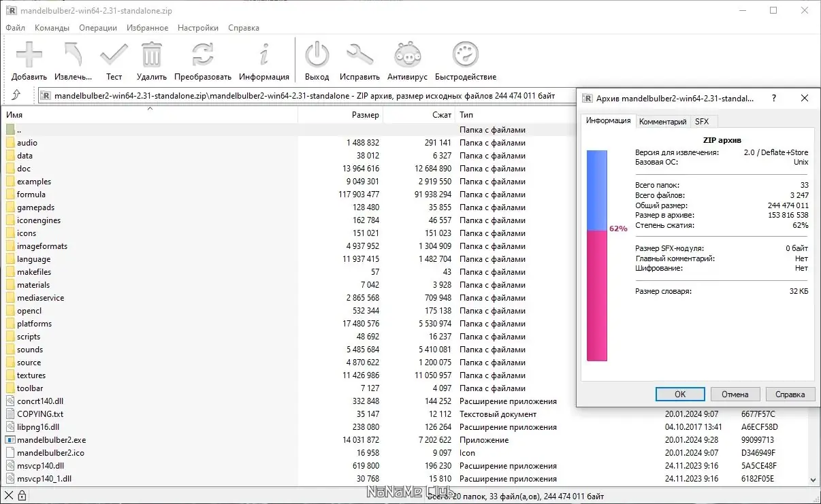Open the Операции menu
The width and height of the screenshot is (821, 504).
coord(98,28)
